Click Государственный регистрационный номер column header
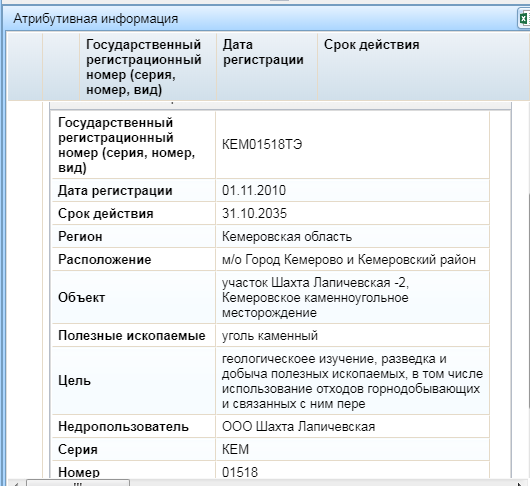The width and height of the screenshot is (530, 486). point(148,66)
